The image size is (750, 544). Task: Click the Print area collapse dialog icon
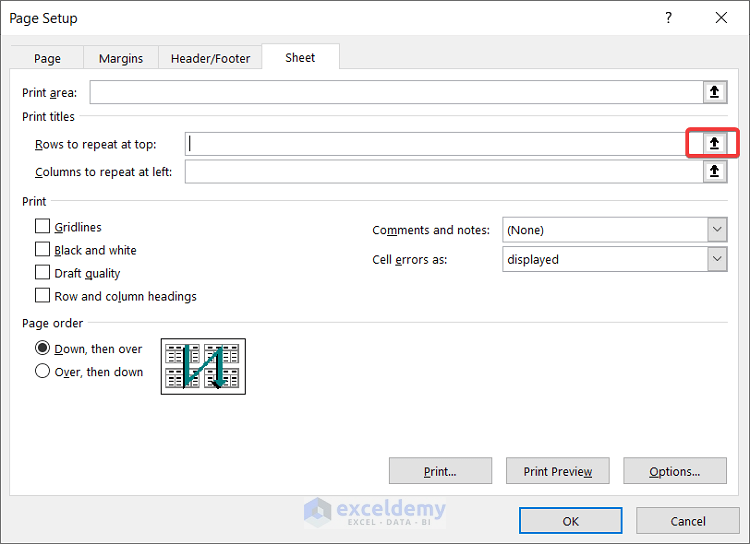tap(714, 92)
